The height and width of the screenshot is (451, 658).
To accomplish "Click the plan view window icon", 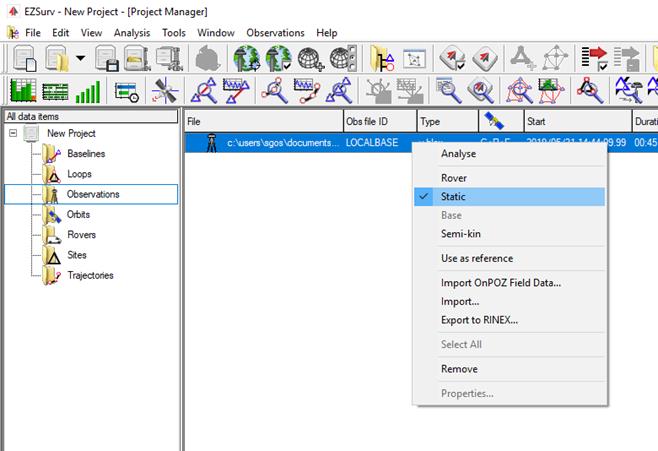I will pyautogui.click(x=414, y=58).
